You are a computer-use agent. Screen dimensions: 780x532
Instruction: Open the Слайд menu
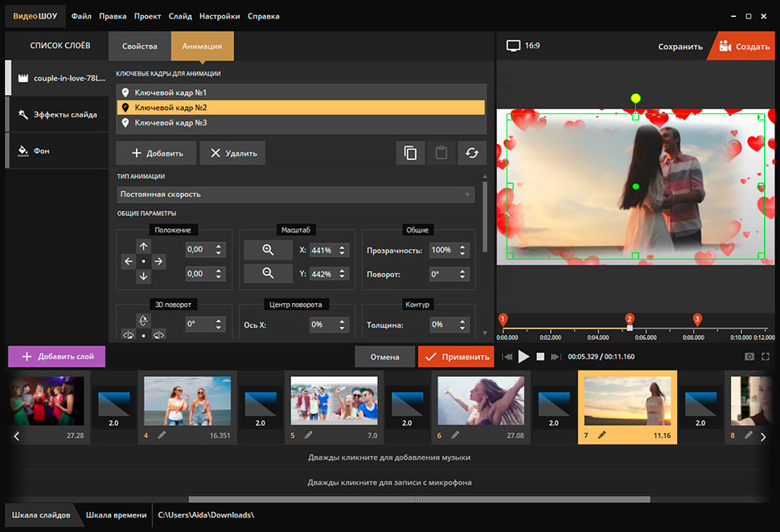180,16
